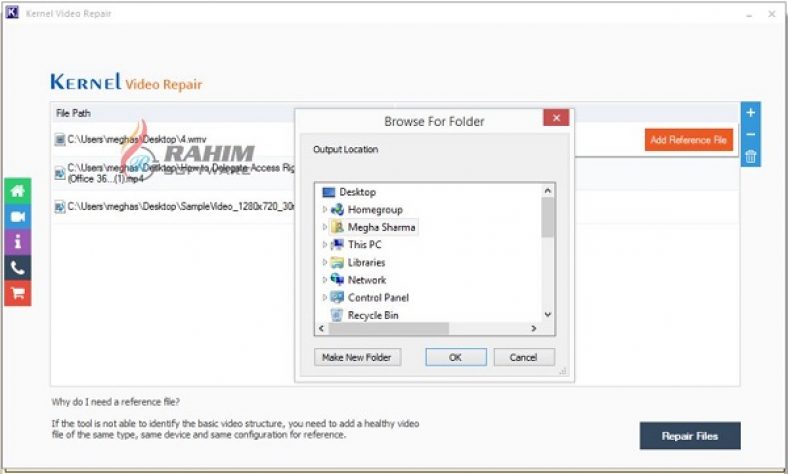Viewport: 788px width, 474px height.
Task: Select the How to Delegate Access mp4 row
Action: pos(173,173)
